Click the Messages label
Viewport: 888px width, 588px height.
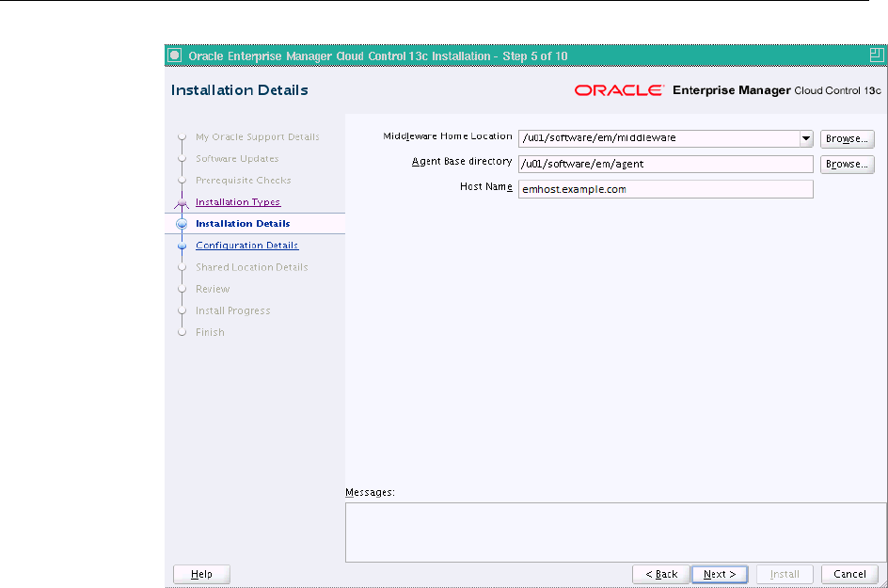click(x=370, y=492)
